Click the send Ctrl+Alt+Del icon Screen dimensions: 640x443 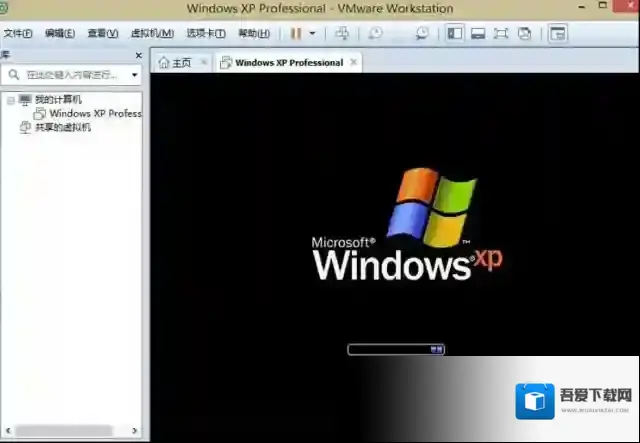click(x=342, y=33)
